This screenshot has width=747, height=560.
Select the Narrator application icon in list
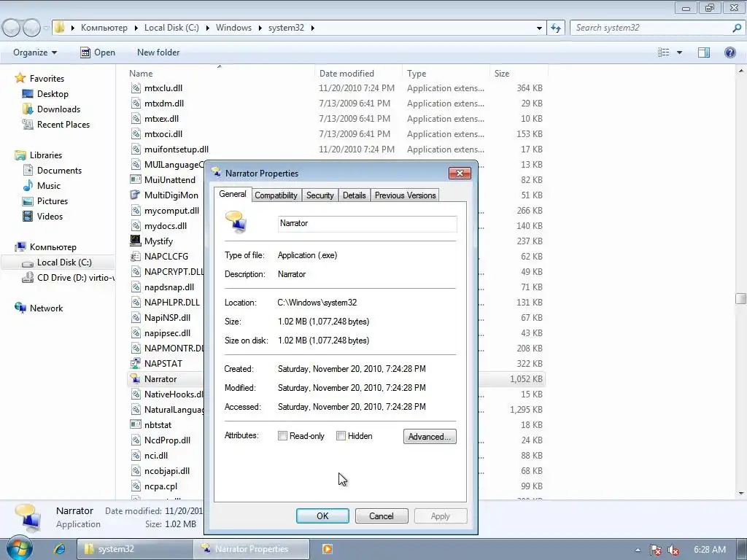tap(136, 379)
